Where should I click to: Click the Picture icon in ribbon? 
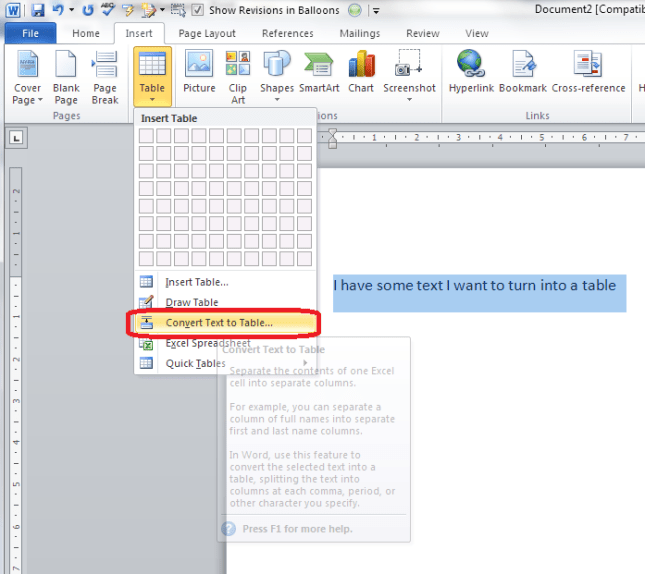pos(199,74)
